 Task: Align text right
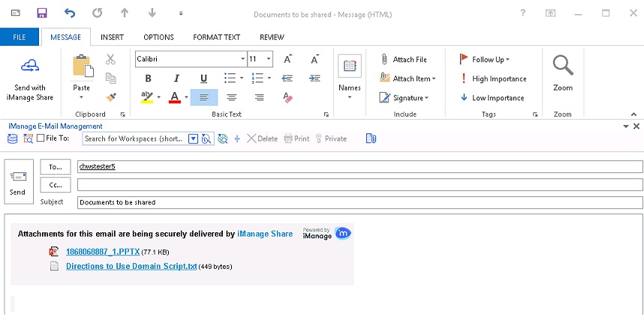[259, 97]
